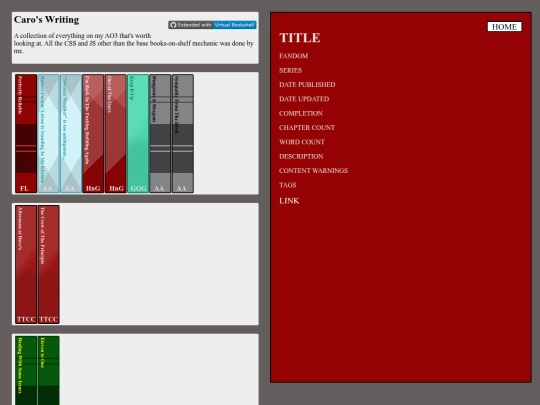Click the COMPLETION label
This screenshot has height=405, width=540.
(x=301, y=113)
